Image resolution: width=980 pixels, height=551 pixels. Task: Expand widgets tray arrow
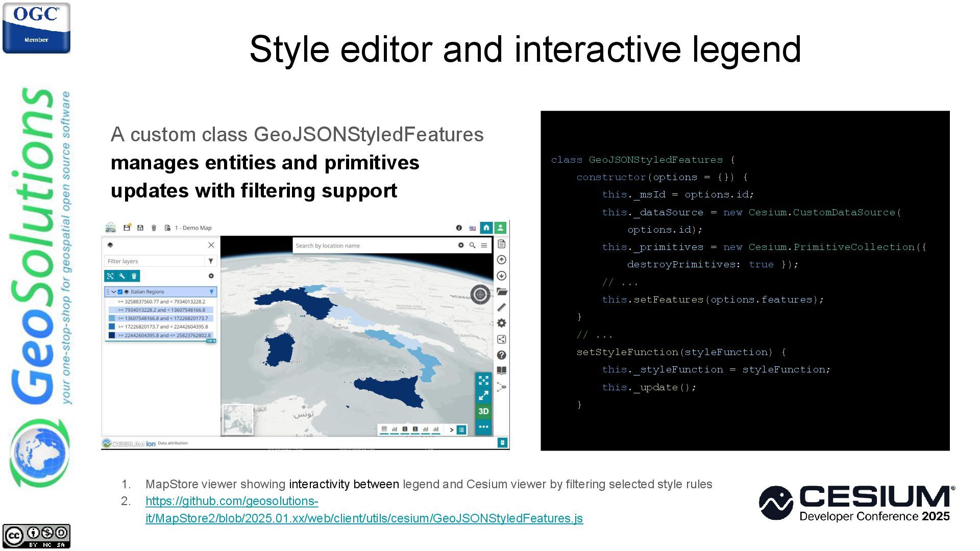(452, 430)
